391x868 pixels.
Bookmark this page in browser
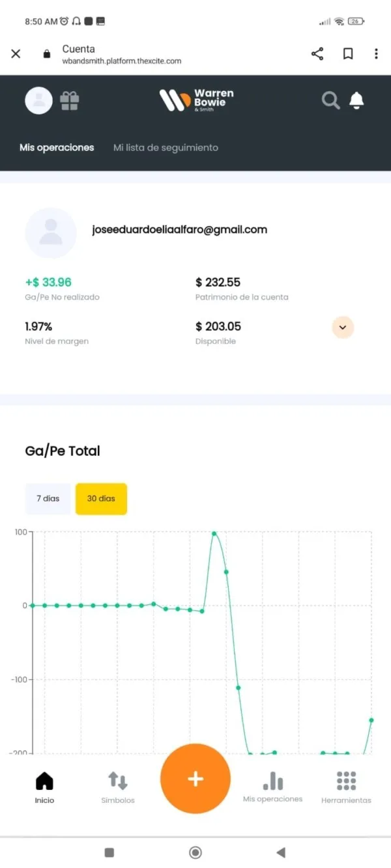[348, 54]
